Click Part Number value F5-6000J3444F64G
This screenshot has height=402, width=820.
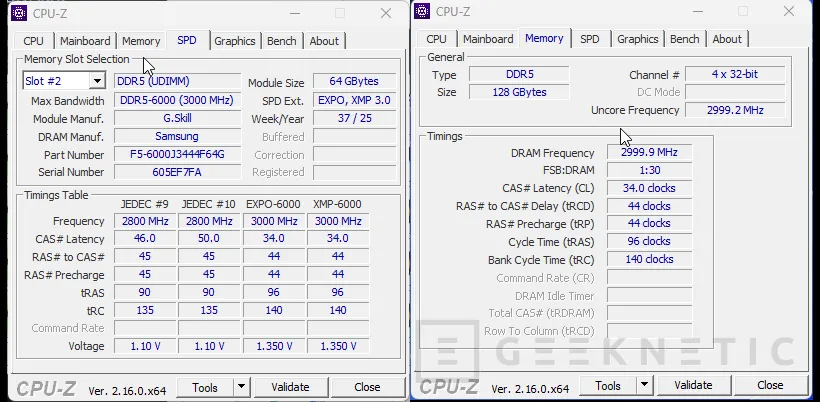pyautogui.click(x=177, y=154)
